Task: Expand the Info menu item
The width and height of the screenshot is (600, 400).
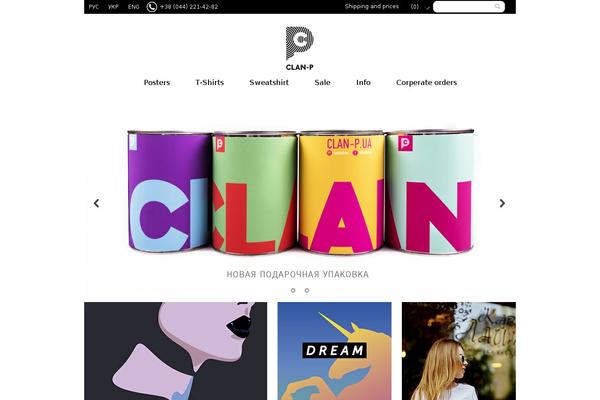Action: click(x=363, y=82)
